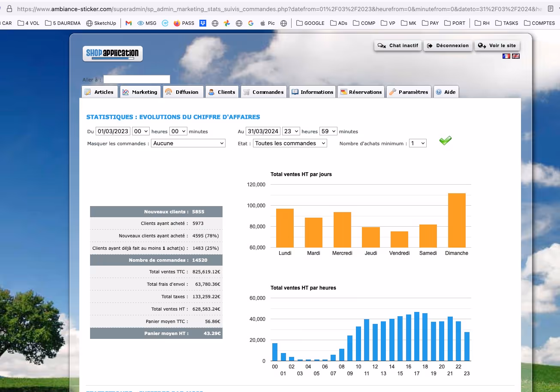This screenshot has width=560, height=392.
Task: Click the Vendredi bar in daily sales chart
Action: (x=399, y=239)
